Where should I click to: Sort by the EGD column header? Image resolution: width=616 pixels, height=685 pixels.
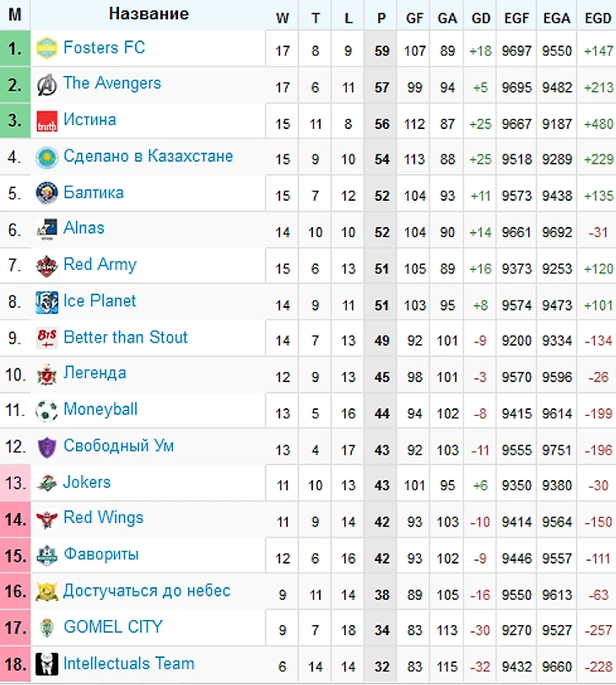coord(597,19)
